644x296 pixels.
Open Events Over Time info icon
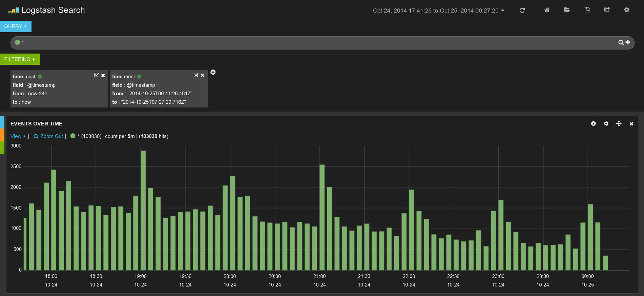(x=593, y=124)
